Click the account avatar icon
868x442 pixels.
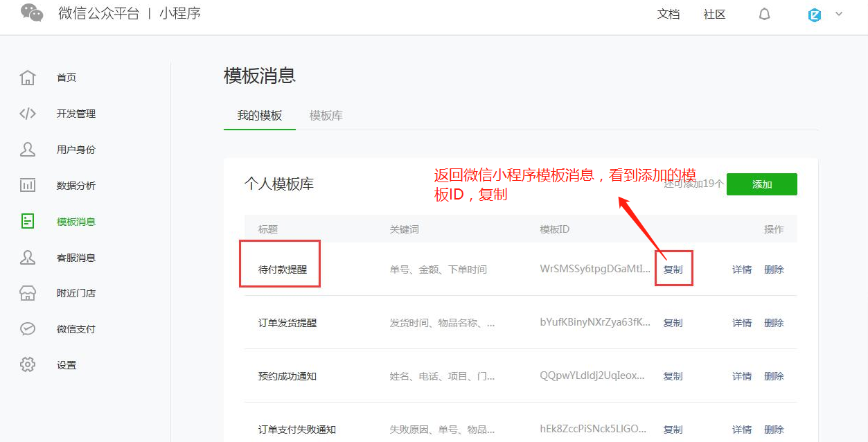815,15
